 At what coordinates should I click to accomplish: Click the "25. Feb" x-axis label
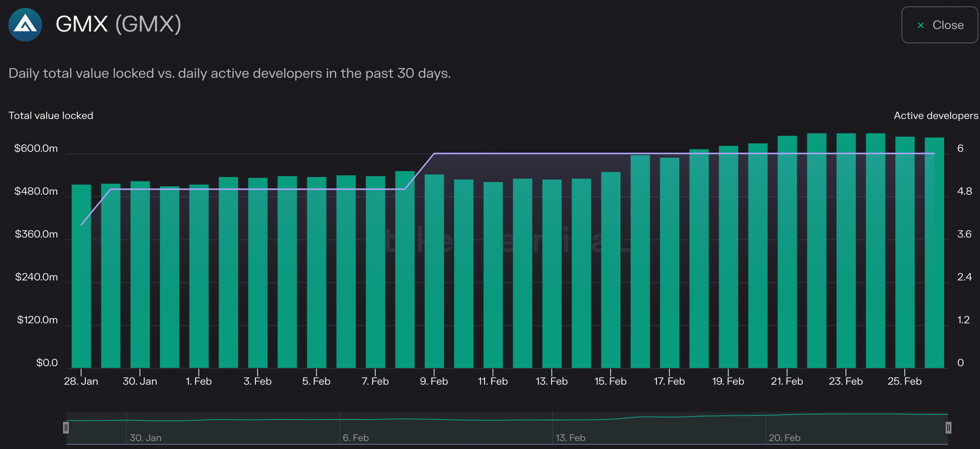point(905,381)
